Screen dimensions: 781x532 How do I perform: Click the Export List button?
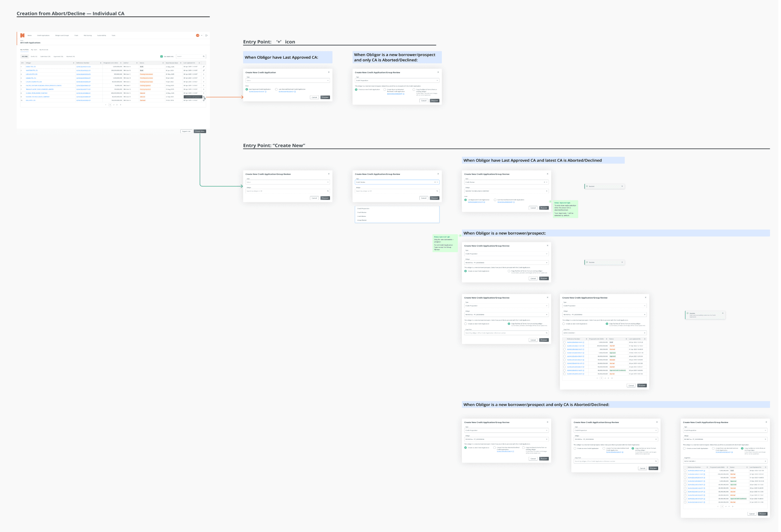186,131
